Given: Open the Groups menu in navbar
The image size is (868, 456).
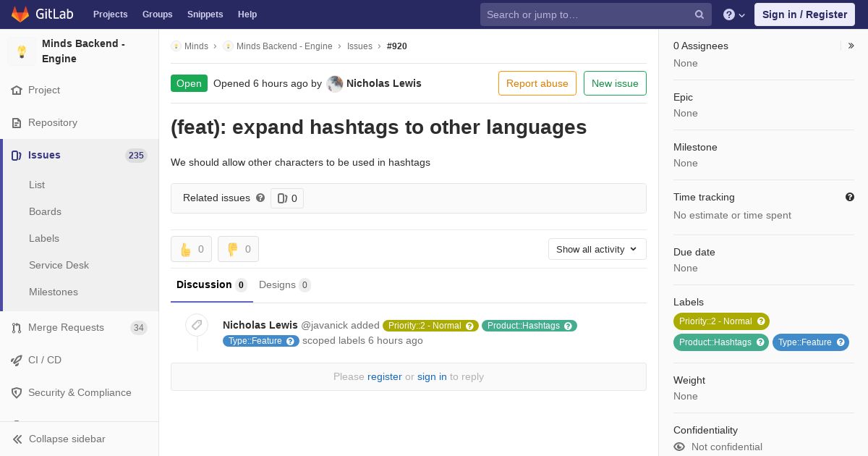Looking at the screenshot, I should point(157,14).
